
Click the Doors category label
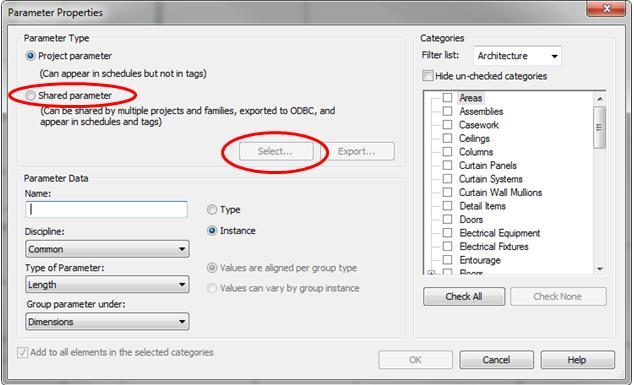(471, 220)
